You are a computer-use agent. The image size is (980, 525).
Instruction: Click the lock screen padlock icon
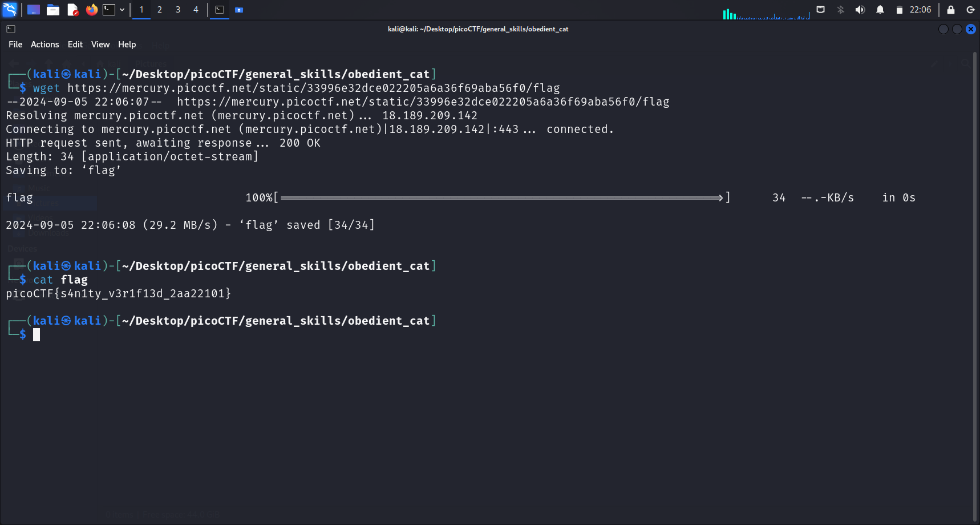tap(951, 10)
